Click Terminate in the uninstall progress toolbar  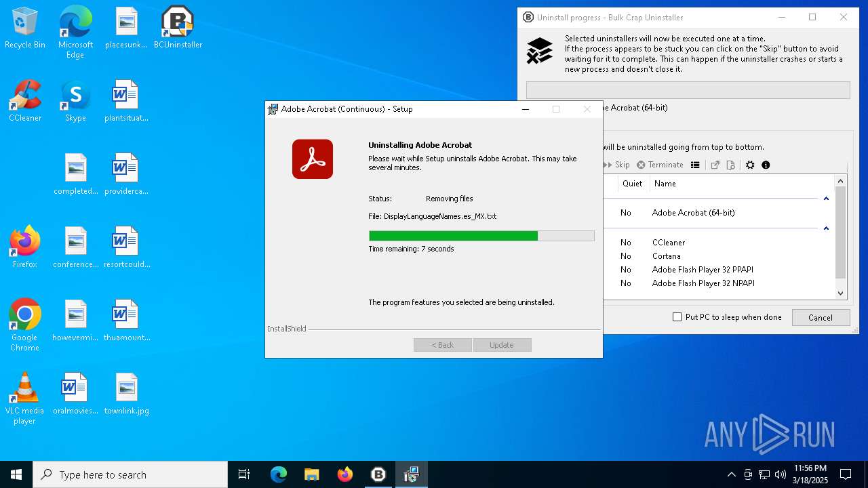tap(660, 165)
